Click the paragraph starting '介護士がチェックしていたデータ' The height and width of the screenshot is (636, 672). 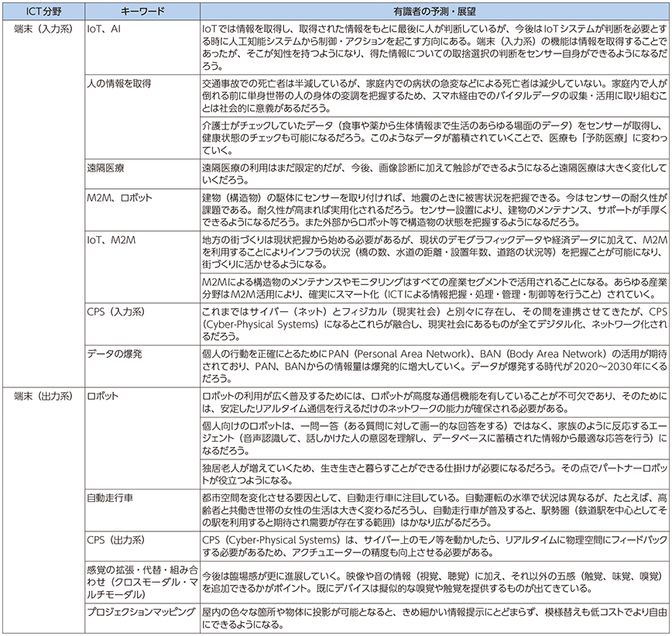pyautogui.click(x=434, y=138)
